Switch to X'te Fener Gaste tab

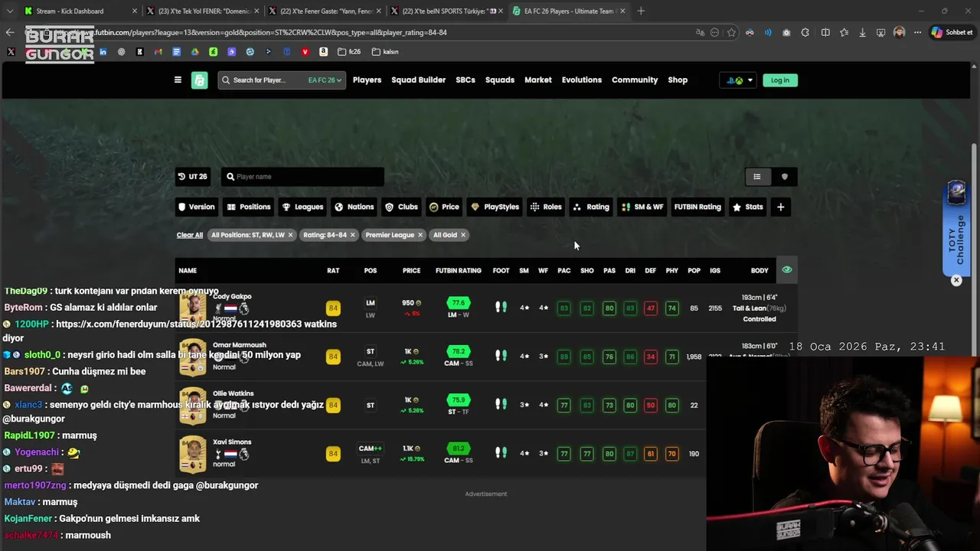[325, 11]
